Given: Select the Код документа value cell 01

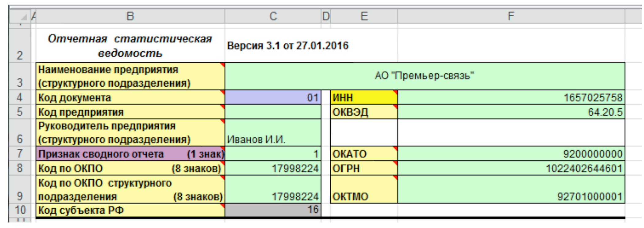Looking at the screenshot, I should point(273,98).
